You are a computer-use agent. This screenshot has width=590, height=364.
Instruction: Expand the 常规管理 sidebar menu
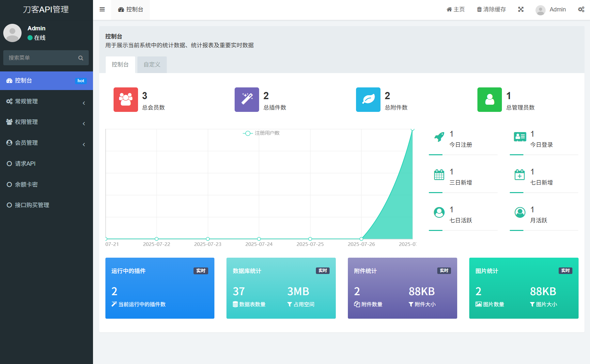[x=46, y=101]
